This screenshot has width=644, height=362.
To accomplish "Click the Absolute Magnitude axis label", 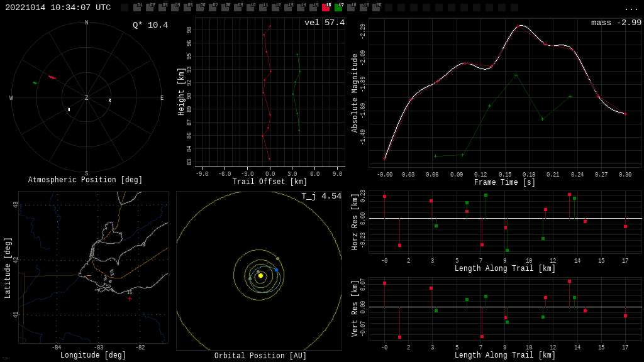I will tap(355, 93).
